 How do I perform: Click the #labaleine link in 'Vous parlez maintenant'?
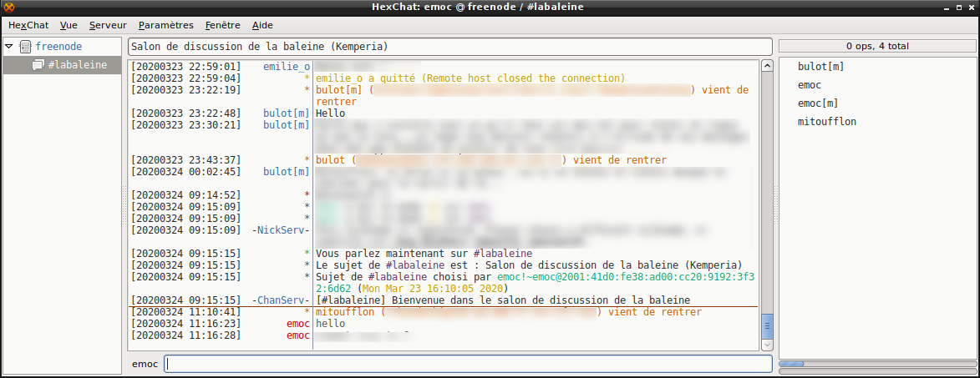click(x=502, y=253)
